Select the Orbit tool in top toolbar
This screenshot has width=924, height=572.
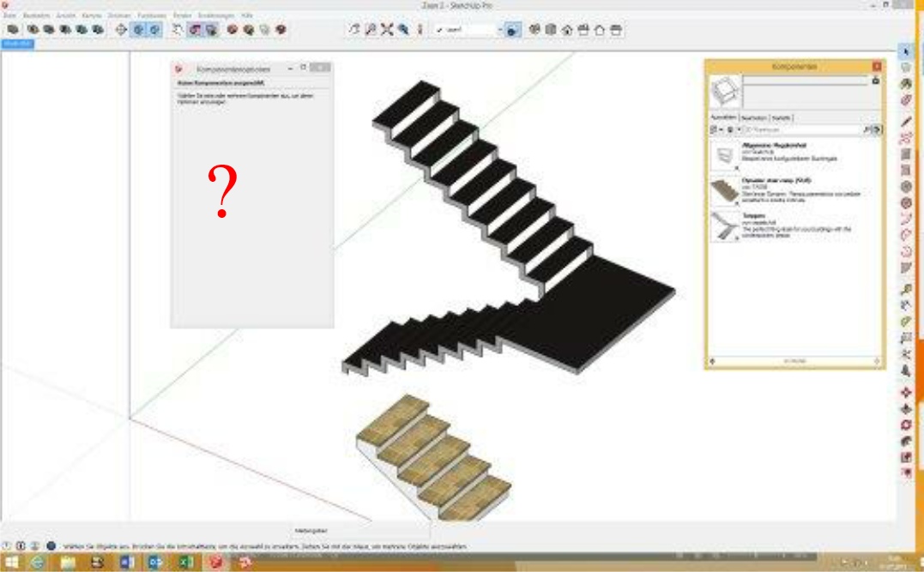pyautogui.click(x=355, y=29)
